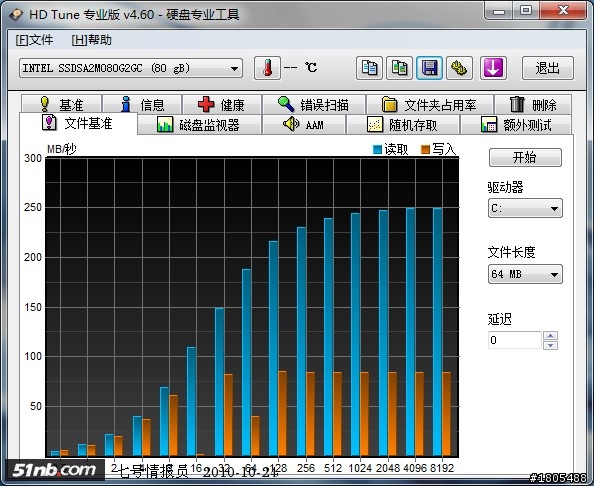Viewport: 594px width, 486px height.
Task: Copy screenshot to clipboard icon
Action: (399, 68)
